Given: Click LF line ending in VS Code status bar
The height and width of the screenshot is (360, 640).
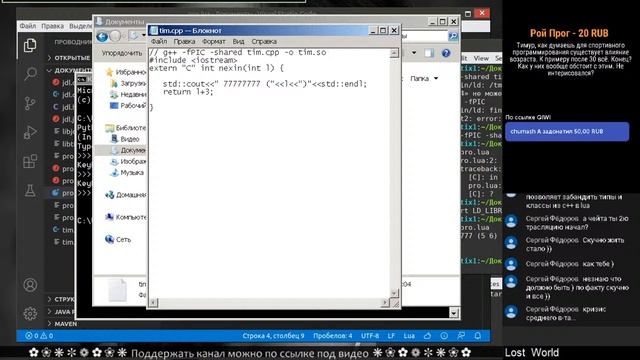Looking at the screenshot, I should (x=391, y=336).
